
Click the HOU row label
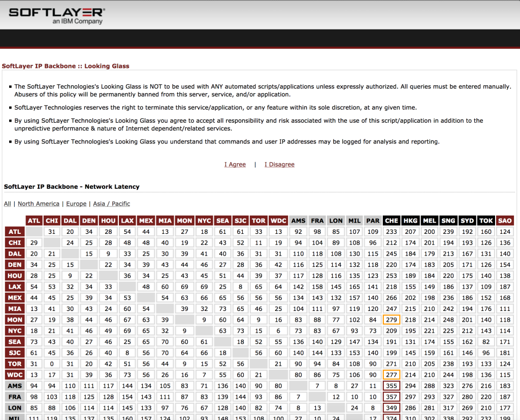pyautogui.click(x=15, y=275)
